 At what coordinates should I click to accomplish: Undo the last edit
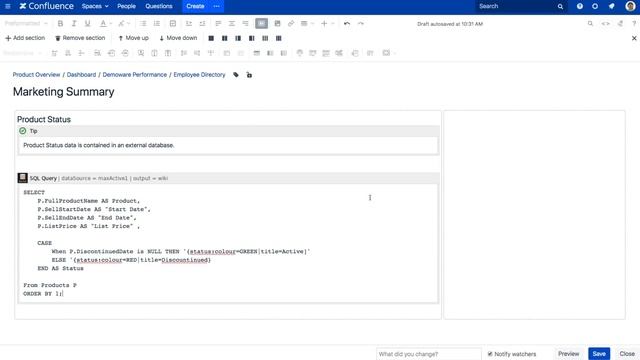[347, 24]
